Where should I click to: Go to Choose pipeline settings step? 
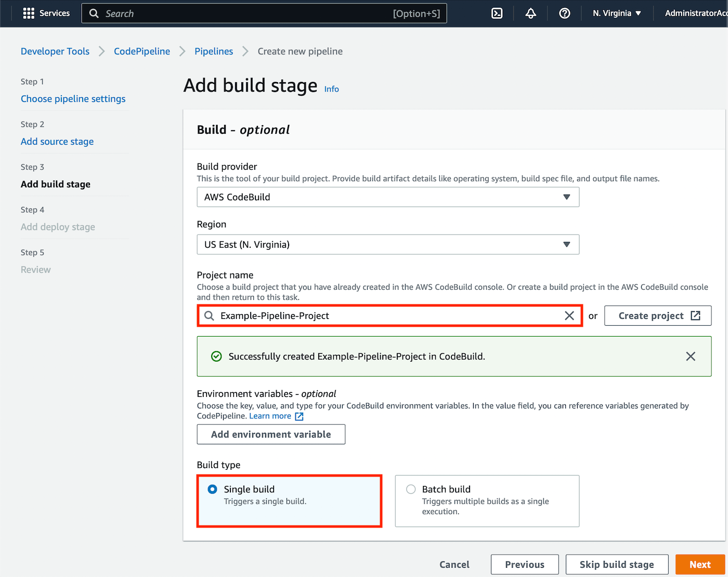click(x=73, y=99)
